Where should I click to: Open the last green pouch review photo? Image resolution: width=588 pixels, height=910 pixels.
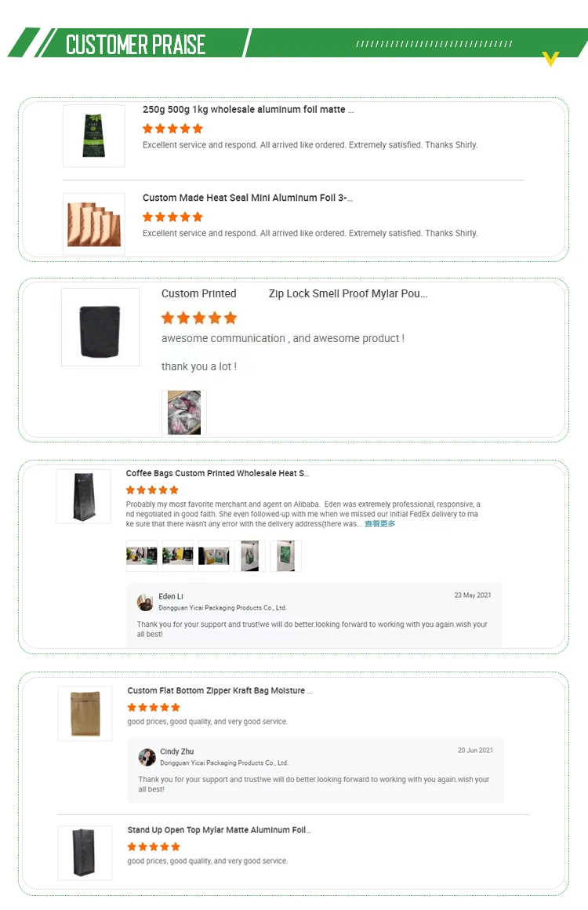(285, 556)
